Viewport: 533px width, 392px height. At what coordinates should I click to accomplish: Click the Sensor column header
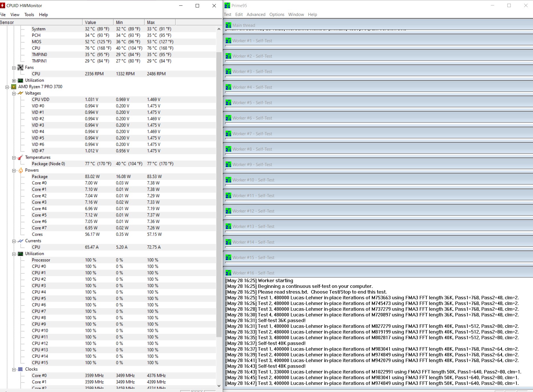pyautogui.click(x=41, y=22)
